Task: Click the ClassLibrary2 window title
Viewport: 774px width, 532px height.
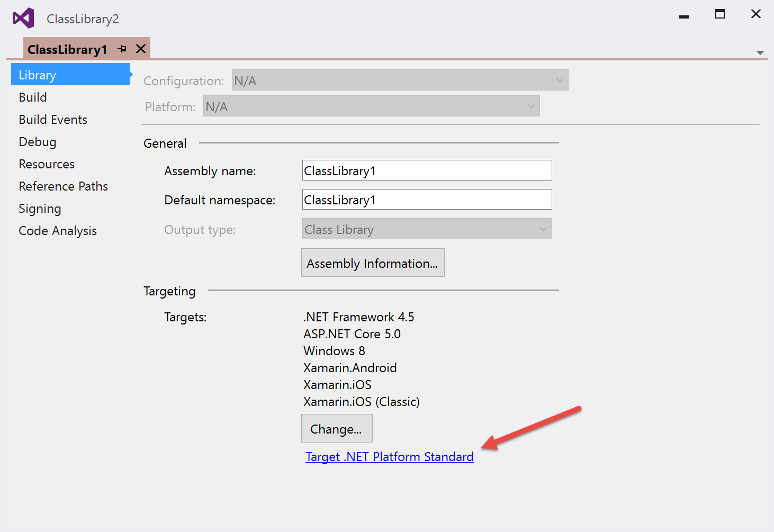Action: [83, 19]
